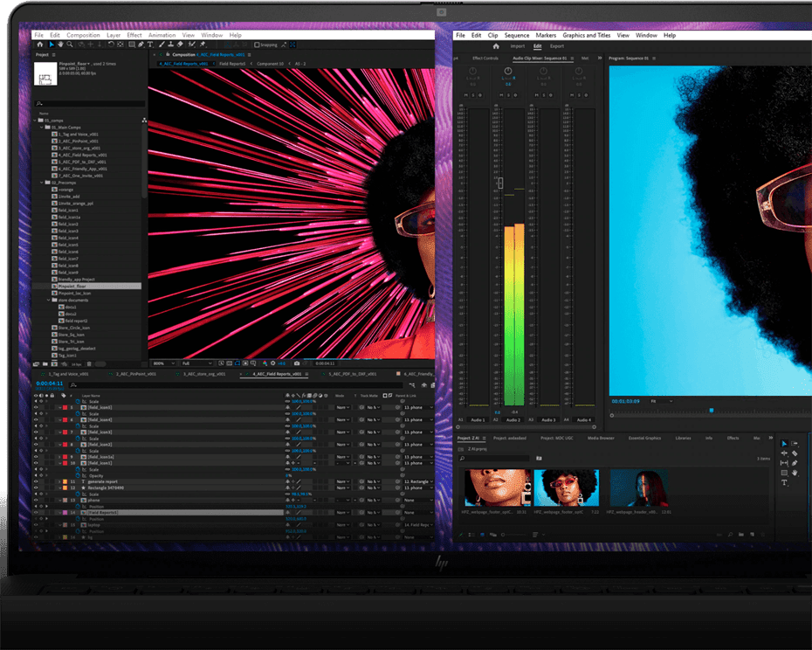Image resolution: width=812 pixels, height=650 pixels.
Task: Open the Project panel menu icon in After Effects
Action: point(54,54)
